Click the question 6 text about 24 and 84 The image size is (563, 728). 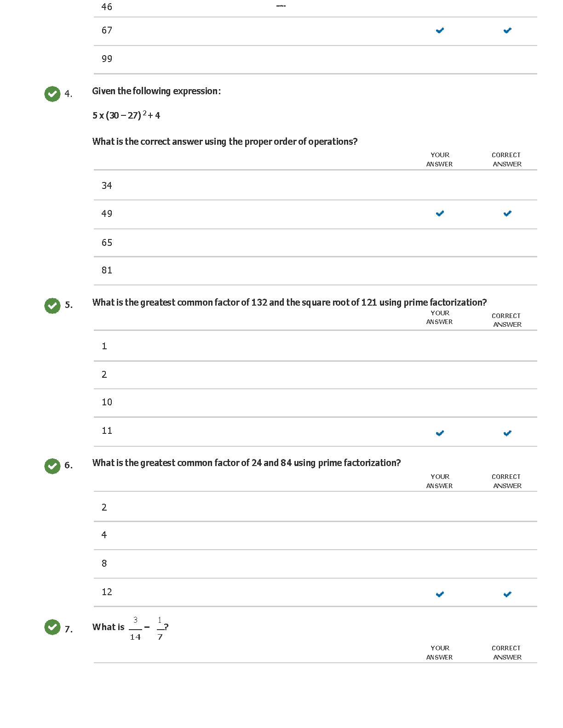247,463
